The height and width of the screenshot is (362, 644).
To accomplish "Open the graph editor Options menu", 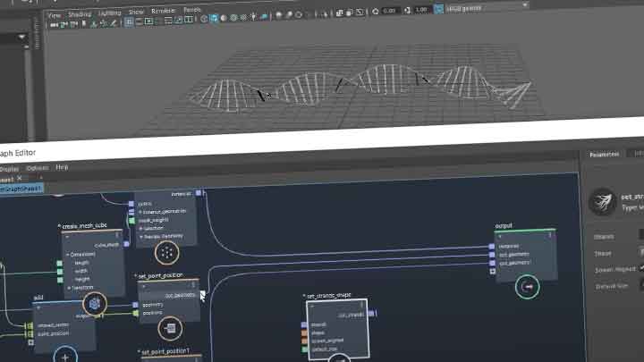I will point(38,168).
